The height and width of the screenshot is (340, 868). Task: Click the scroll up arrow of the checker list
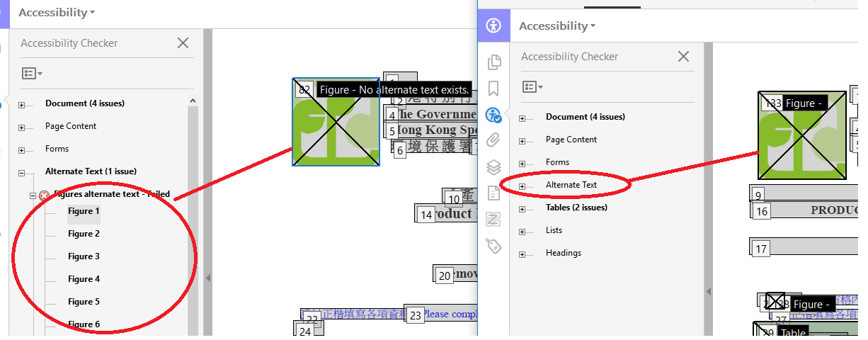click(x=193, y=101)
